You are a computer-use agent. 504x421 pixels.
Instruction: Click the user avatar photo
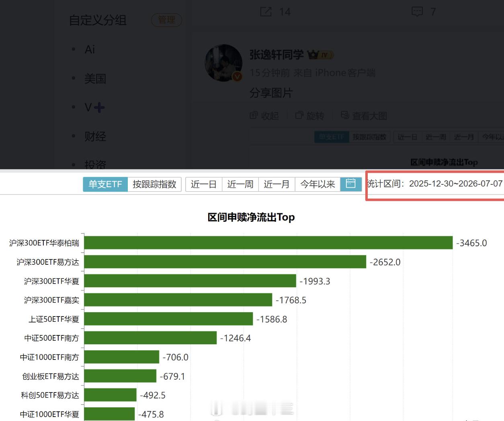click(224, 63)
